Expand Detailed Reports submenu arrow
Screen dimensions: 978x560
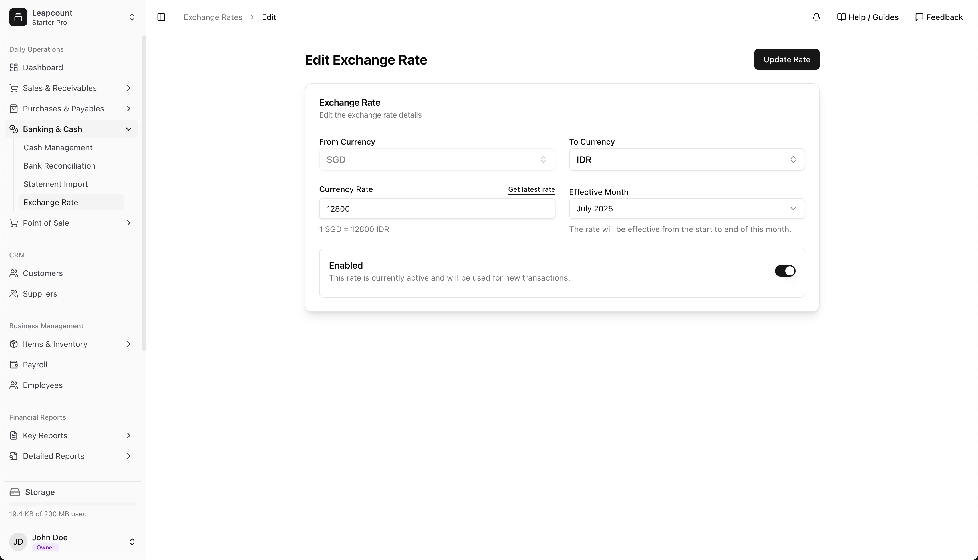(129, 456)
